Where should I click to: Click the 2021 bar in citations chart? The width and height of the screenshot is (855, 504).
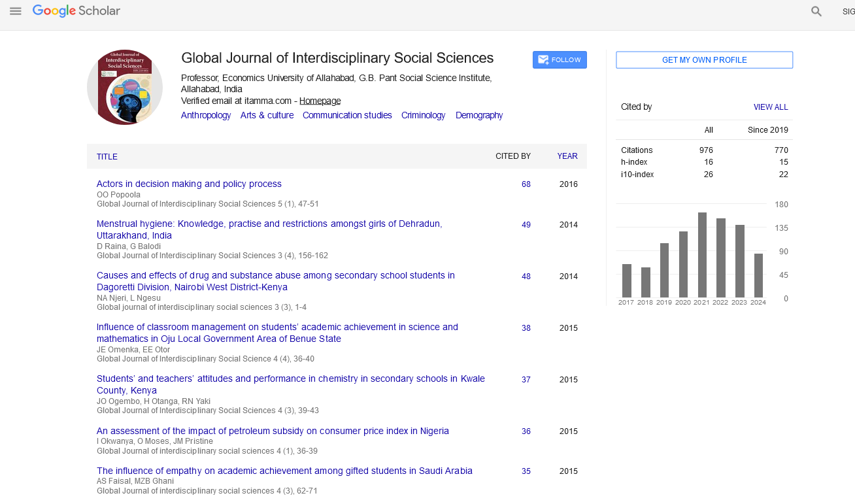[702, 255]
